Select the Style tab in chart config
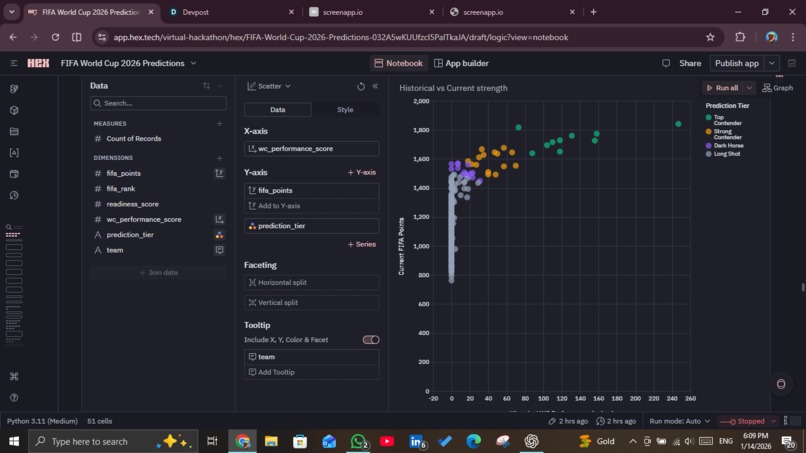 [345, 110]
